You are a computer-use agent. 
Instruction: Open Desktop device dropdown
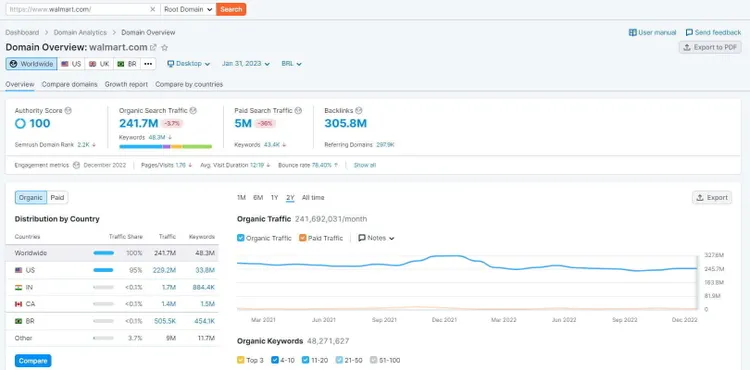pyautogui.click(x=188, y=64)
